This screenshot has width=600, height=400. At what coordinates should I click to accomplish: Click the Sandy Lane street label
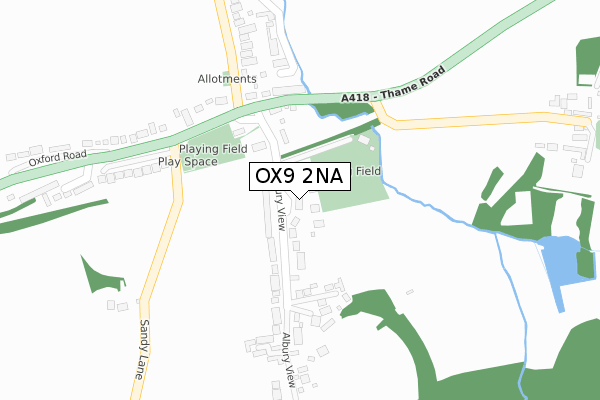click(143, 349)
